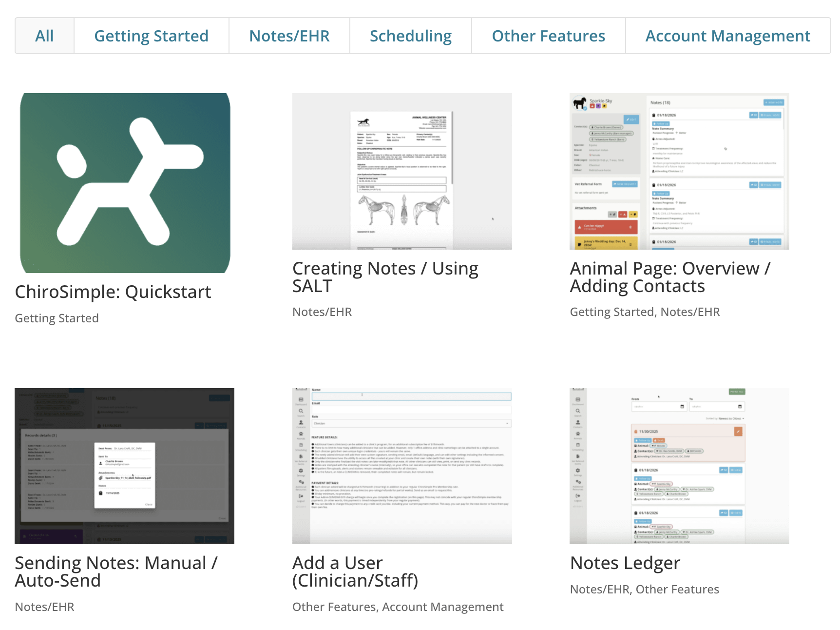Viewport: 840px width, 630px height.
Task: Open the Notes Ledger video thumbnail
Action: [x=679, y=466]
